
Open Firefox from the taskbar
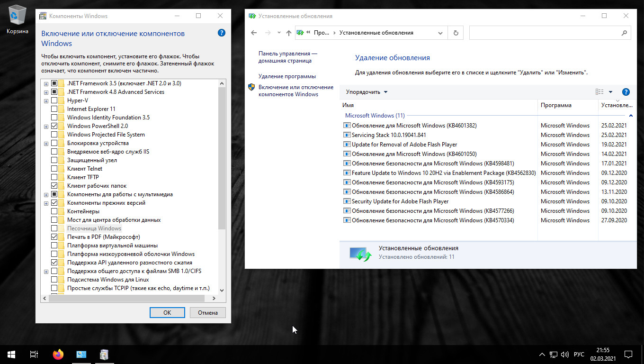tap(58, 355)
